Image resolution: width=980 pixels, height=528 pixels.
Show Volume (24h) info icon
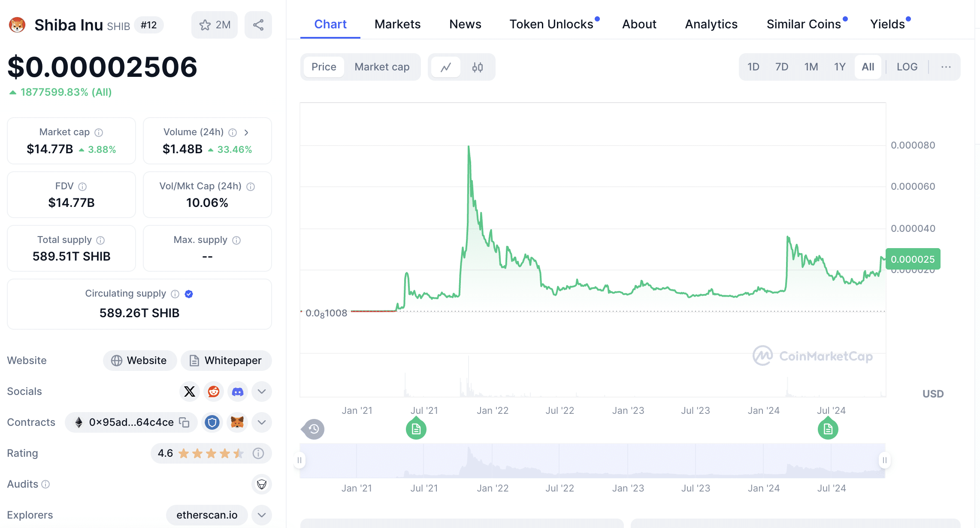coord(233,132)
